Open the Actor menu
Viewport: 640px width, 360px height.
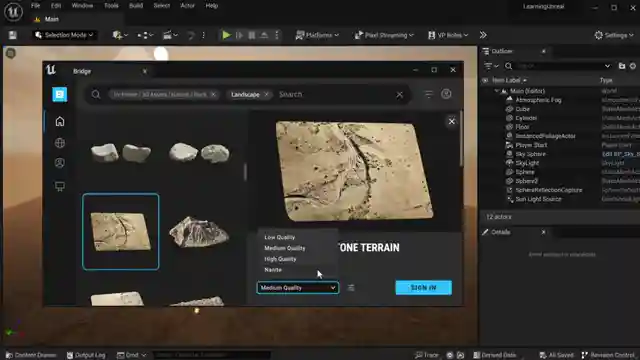[187, 6]
